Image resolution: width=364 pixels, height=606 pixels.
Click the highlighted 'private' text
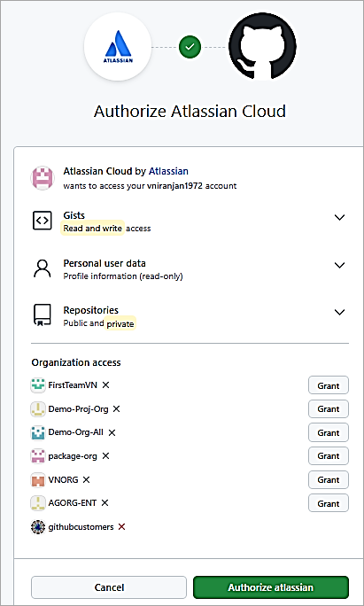pyautogui.click(x=120, y=324)
